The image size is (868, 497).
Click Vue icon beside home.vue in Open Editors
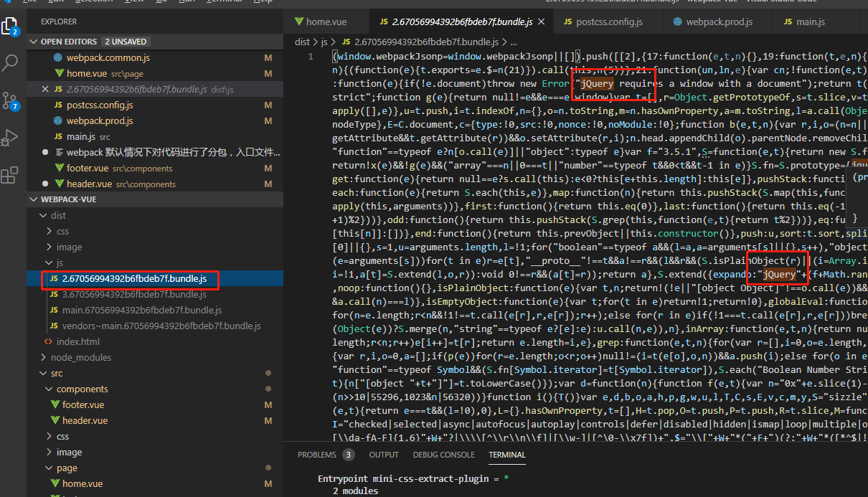pos(59,73)
